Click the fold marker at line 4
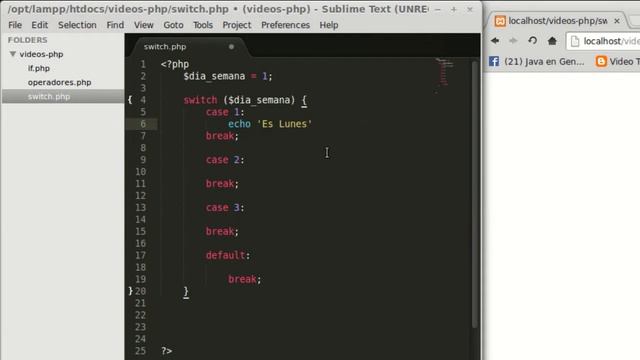This screenshot has width=640, height=360. coord(130,100)
